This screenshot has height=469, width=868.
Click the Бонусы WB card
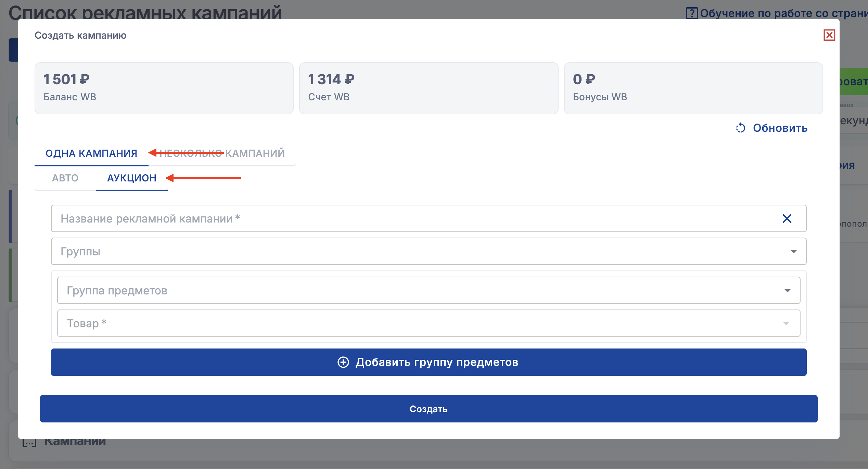pyautogui.click(x=693, y=88)
